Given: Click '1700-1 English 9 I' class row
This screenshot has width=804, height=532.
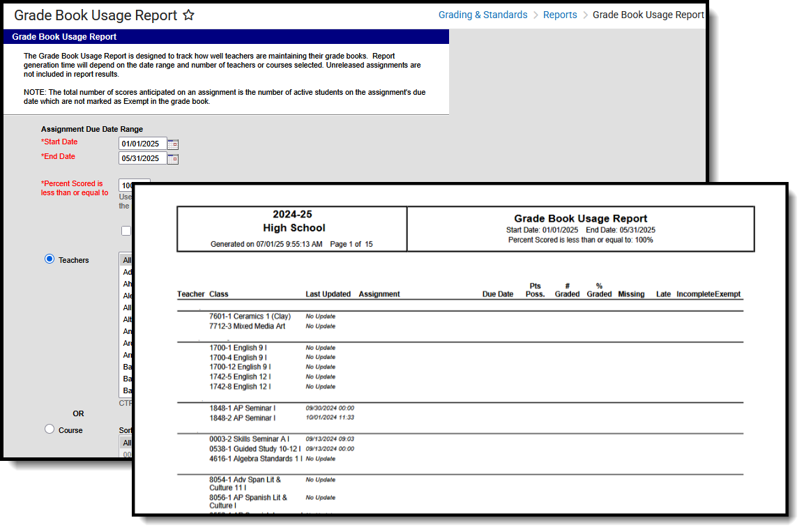Looking at the screenshot, I should 238,347.
